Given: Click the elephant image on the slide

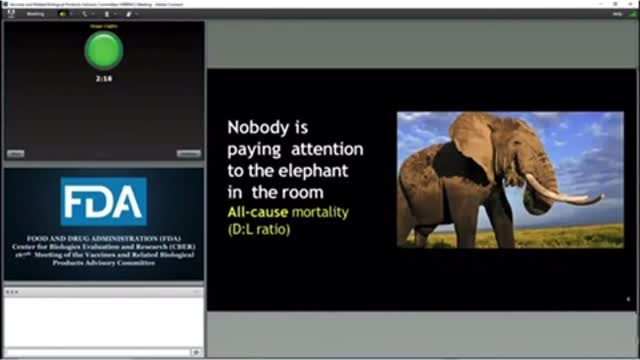Looking at the screenshot, I should coord(510,180).
